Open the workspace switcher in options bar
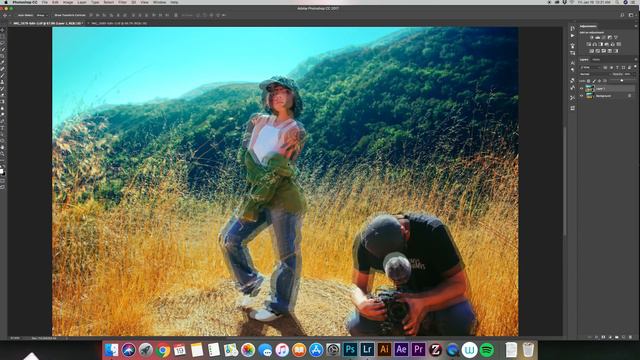Image resolution: width=640 pixels, height=360 pixels. (631, 15)
